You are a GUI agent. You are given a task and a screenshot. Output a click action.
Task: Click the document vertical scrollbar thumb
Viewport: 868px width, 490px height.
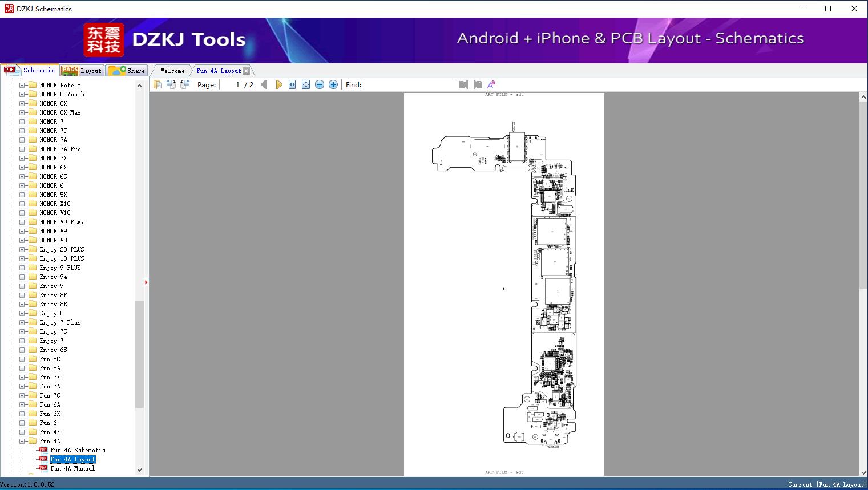pos(863,196)
